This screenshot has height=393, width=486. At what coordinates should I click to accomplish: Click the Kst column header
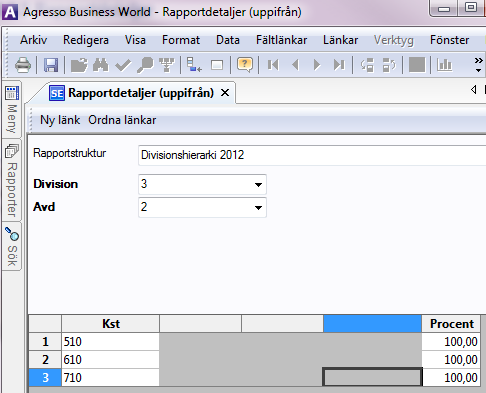(x=111, y=324)
